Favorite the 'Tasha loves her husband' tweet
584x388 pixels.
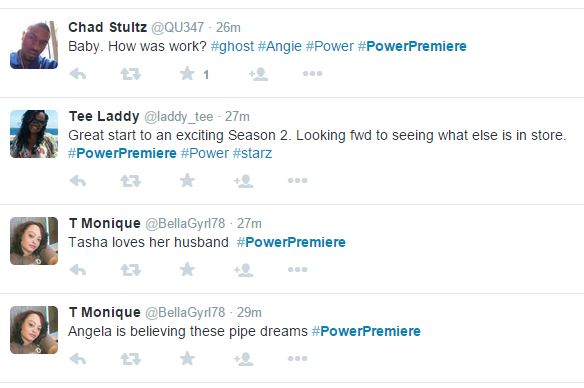(x=187, y=269)
